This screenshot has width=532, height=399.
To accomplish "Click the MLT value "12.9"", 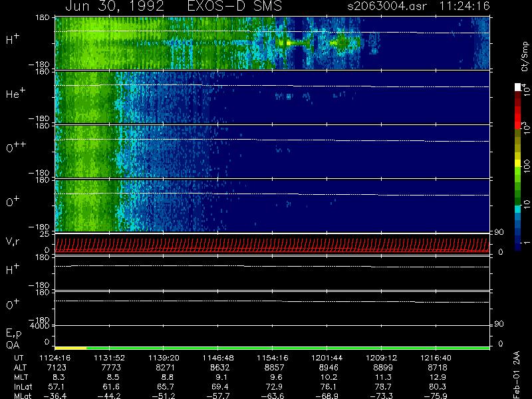I will (438, 377).
